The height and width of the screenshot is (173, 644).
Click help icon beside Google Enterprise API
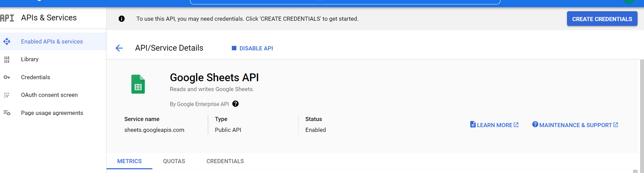[x=235, y=104]
